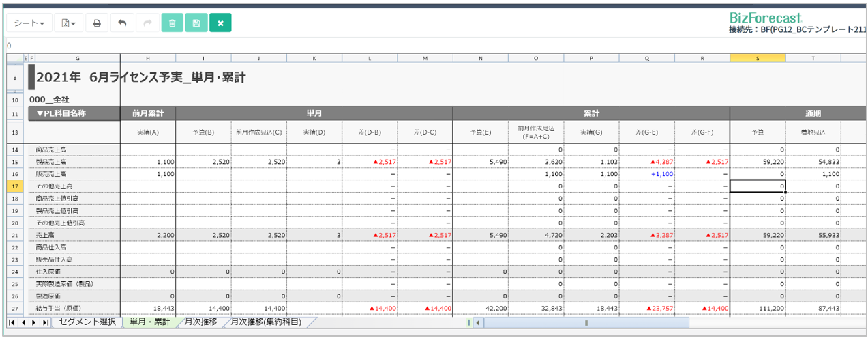Click the left arrow of horizontal scrollbar
The width and height of the screenshot is (868, 338).
coord(477,322)
